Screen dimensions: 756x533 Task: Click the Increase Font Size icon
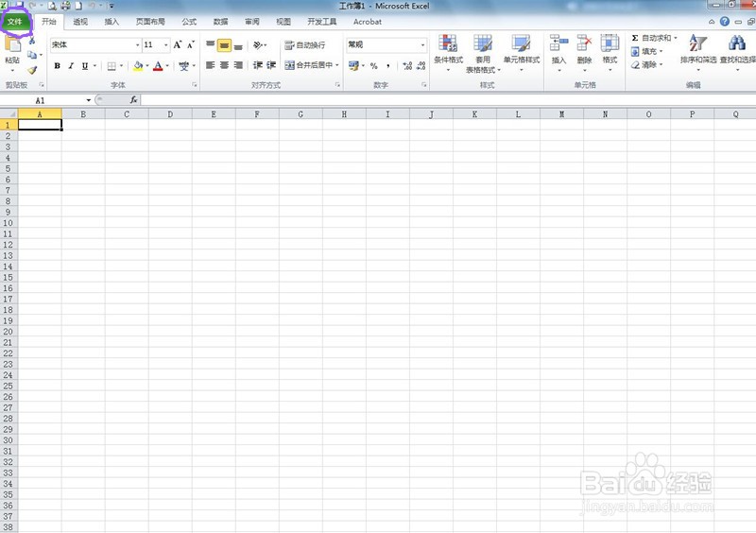click(178, 44)
